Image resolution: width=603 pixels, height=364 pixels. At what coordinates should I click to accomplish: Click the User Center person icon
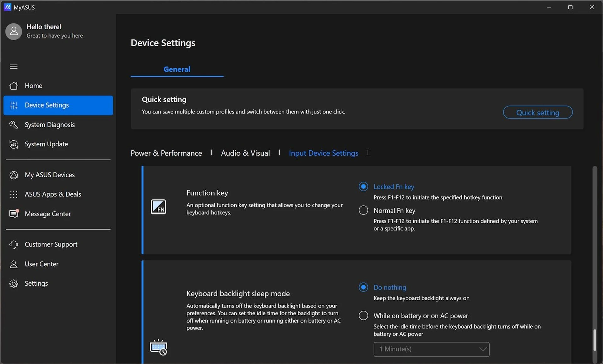click(14, 264)
